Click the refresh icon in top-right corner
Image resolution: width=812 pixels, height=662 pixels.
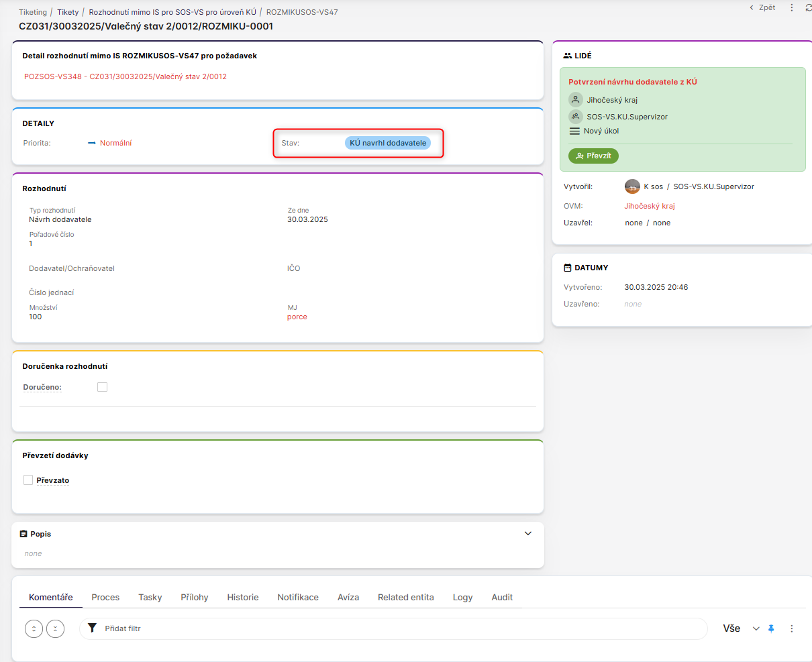(808, 8)
